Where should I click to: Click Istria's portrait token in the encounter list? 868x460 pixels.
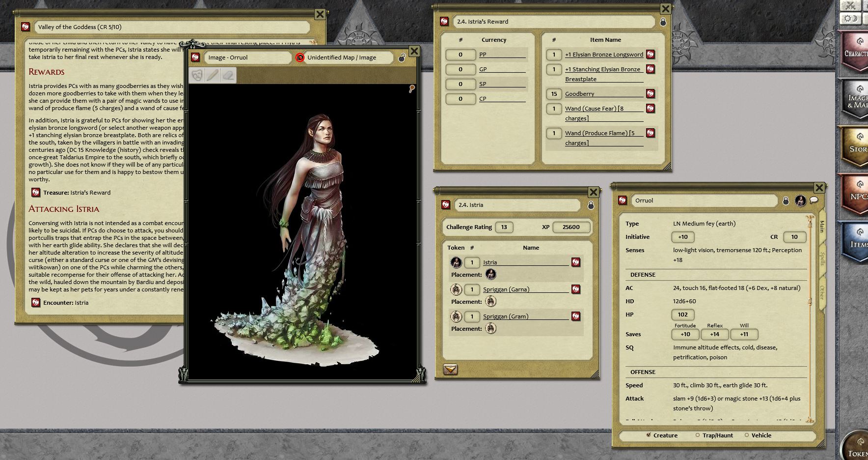pos(456,262)
